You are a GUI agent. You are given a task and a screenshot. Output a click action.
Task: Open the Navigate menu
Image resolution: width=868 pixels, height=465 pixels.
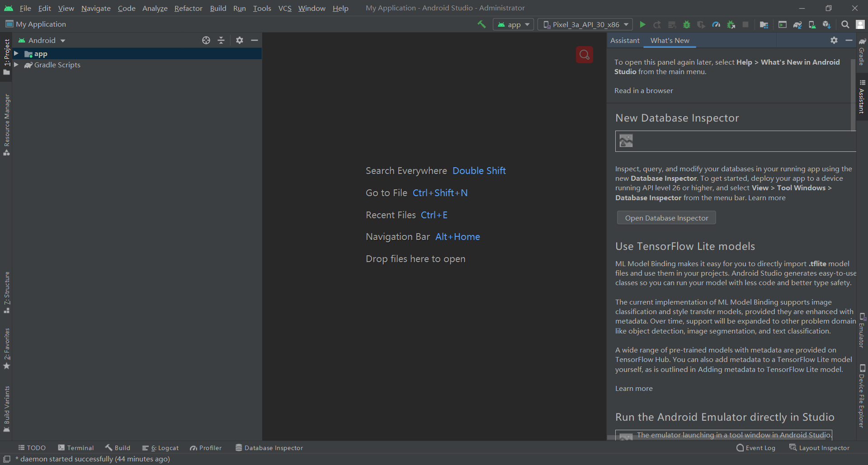click(96, 8)
